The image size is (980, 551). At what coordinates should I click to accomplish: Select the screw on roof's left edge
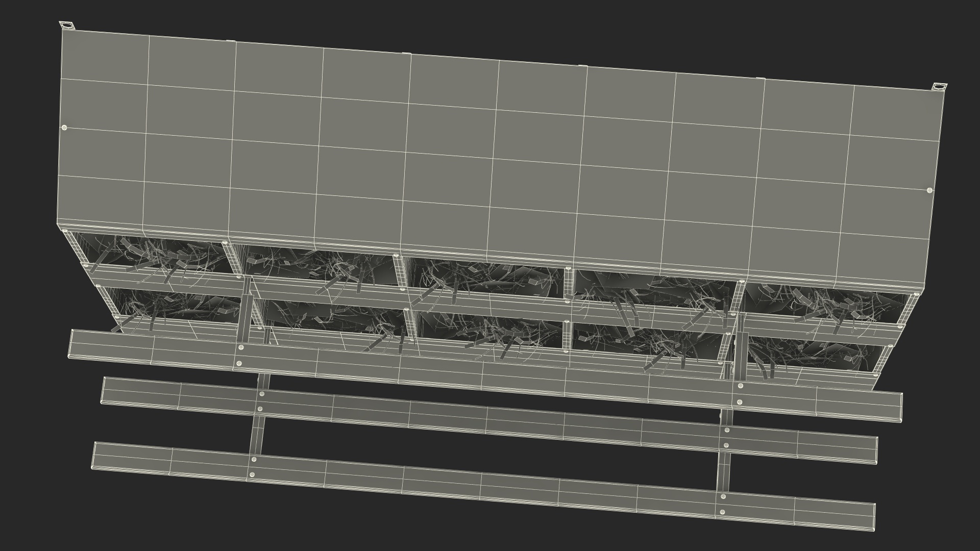pos(64,128)
